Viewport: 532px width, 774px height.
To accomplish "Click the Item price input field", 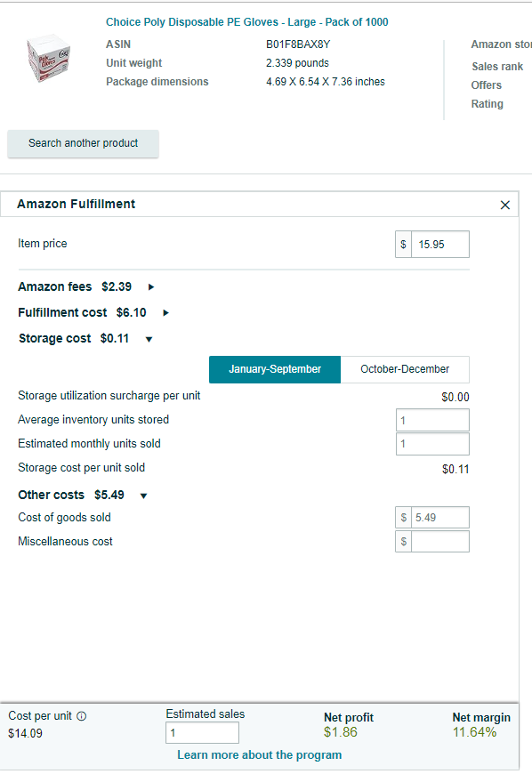I will pos(440,245).
